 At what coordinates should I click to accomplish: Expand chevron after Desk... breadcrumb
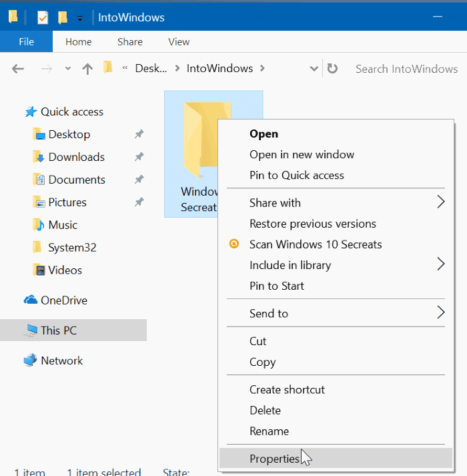tap(177, 69)
